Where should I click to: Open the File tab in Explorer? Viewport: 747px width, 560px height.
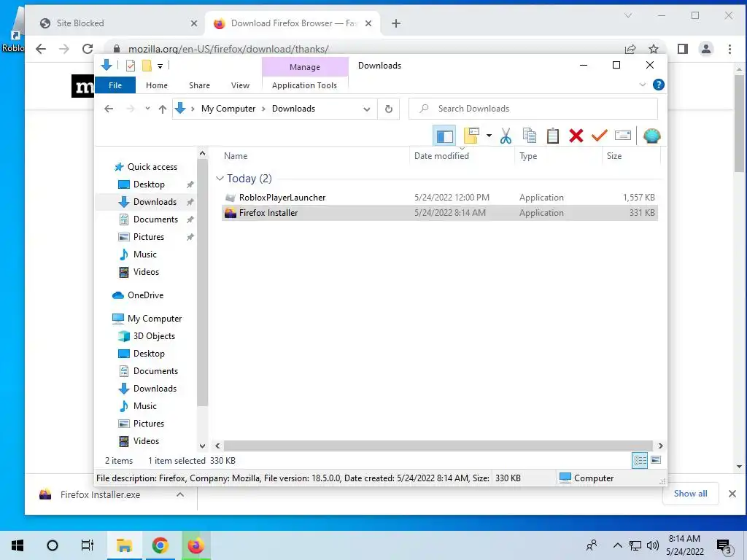pos(115,85)
